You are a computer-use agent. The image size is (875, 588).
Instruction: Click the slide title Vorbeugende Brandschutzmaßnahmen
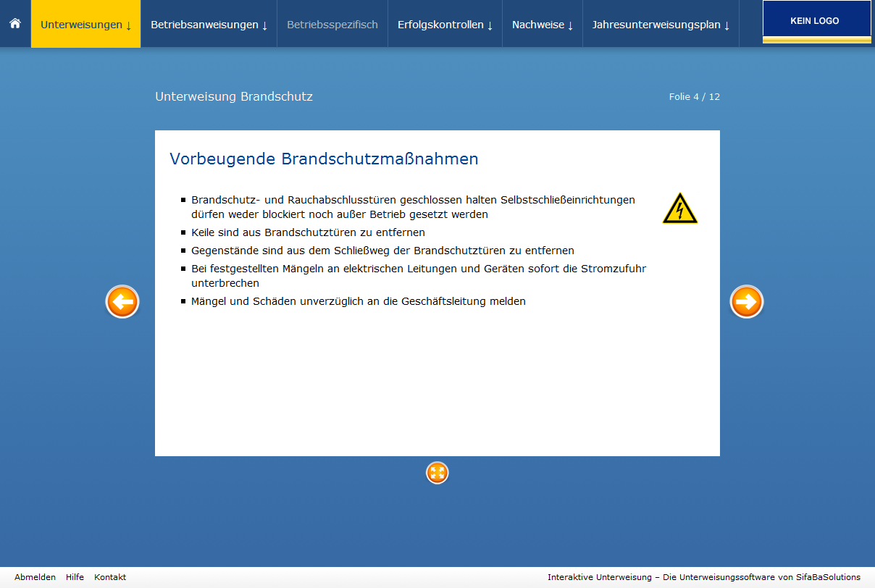pyautogui.click(x=323, y=159)
